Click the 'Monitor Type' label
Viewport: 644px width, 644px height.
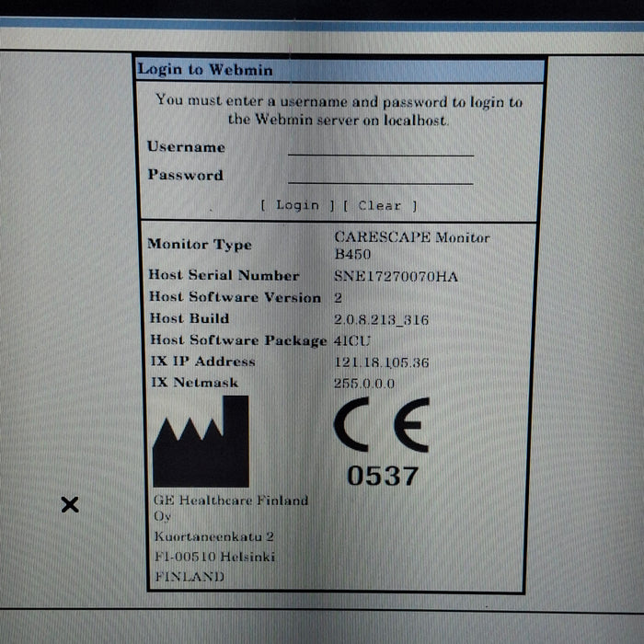(x=200, y=245)
